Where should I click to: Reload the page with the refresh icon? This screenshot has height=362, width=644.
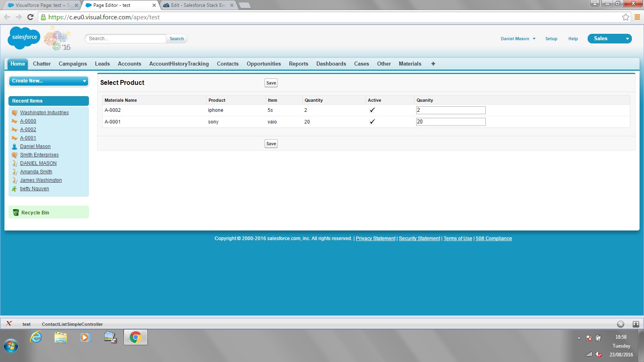tap(30, 17)
